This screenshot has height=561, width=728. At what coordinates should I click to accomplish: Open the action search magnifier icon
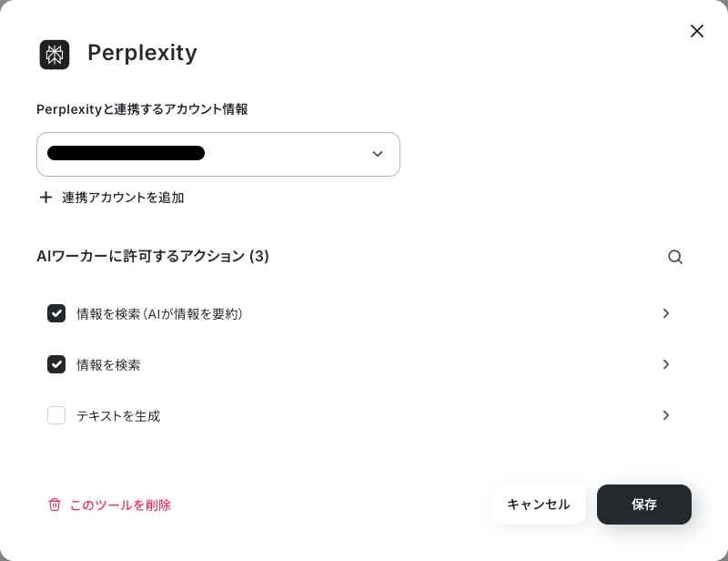pyautogui.click(x=675, y=257)
